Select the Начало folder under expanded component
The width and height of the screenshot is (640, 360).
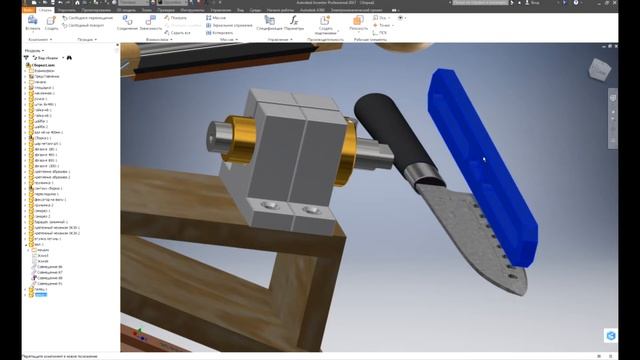pyautogui.click(x=40, y=250)
